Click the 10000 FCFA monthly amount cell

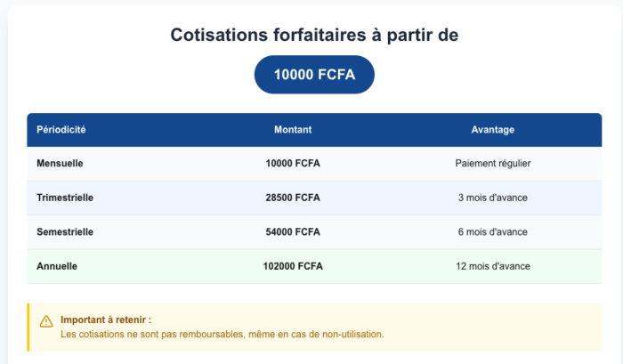(293, 164)
